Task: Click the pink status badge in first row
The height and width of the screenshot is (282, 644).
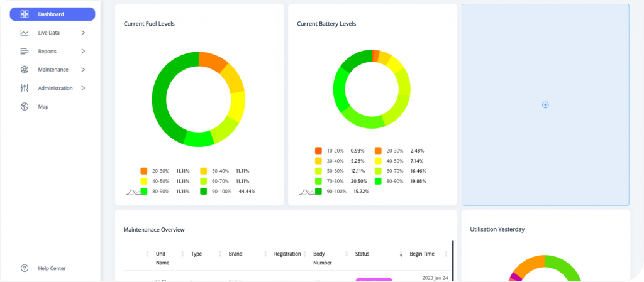Action: 374,279
